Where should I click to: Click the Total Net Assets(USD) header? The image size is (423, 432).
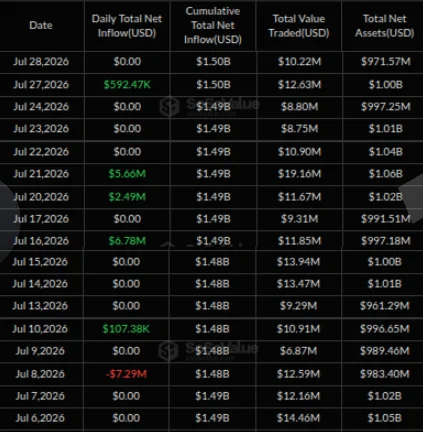(384, 26)
